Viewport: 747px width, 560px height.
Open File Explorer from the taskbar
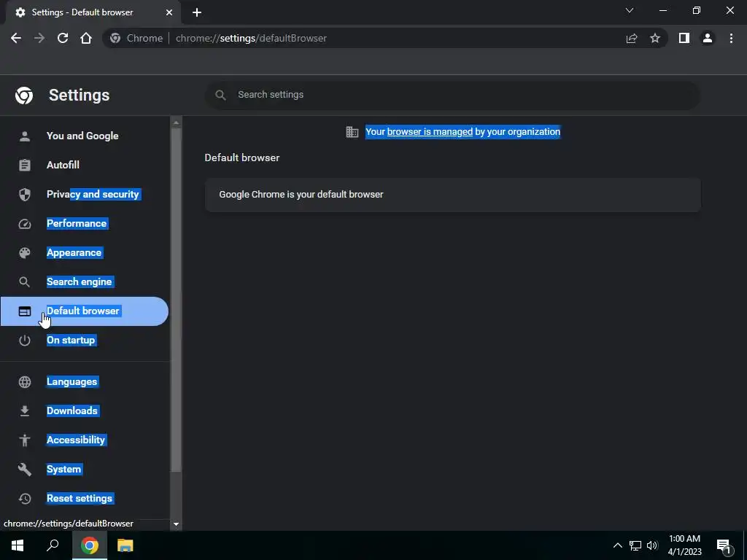coord(125,545)
